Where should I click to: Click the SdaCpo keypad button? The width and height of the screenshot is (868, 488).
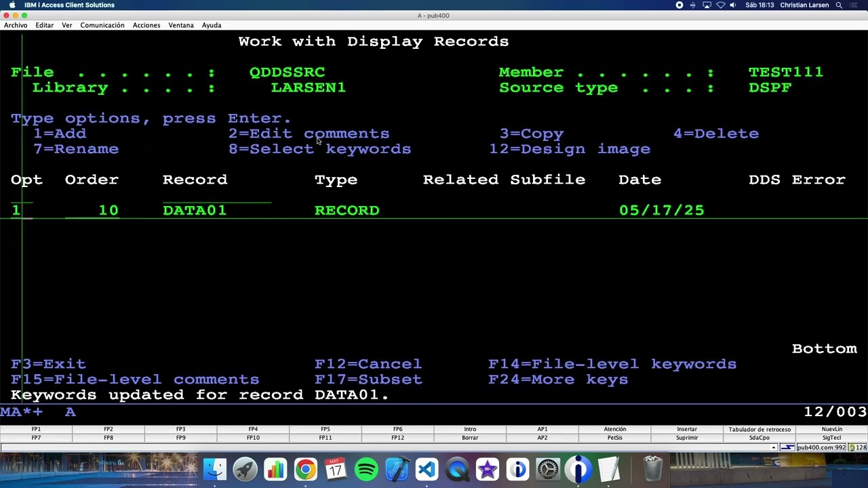[759, 438]
